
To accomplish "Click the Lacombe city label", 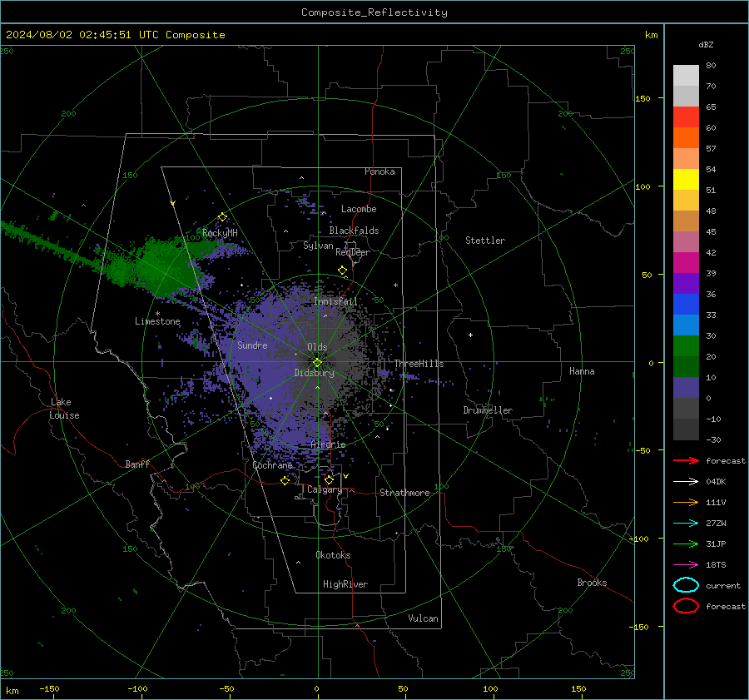I will point(359,209).
